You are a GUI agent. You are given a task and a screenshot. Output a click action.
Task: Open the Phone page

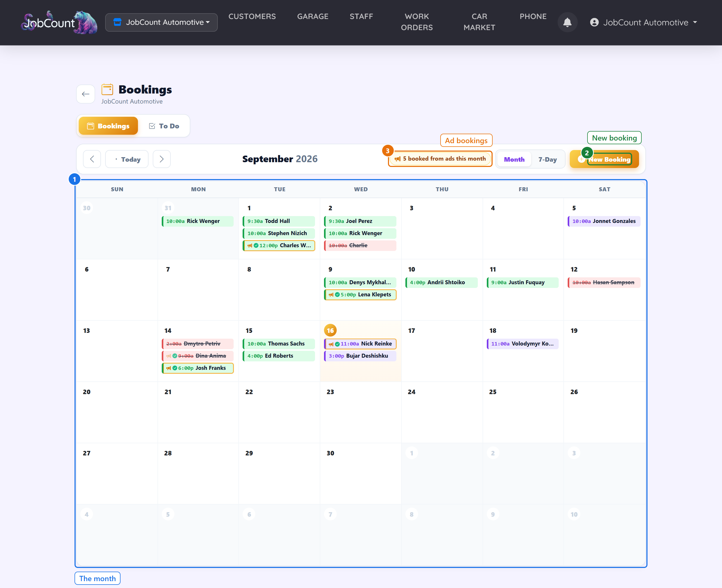533,16
